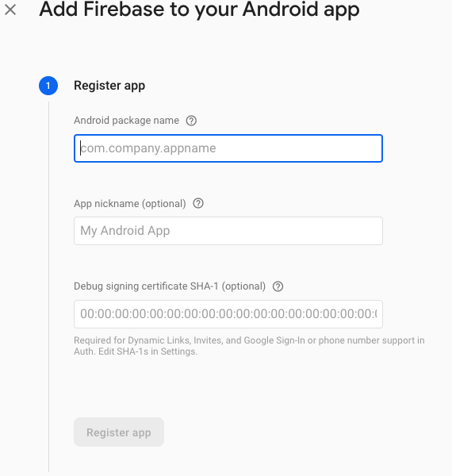Click the Debug signing certificate SHA-1 label
Image resolution: width=452 pixels, height=476 pixels.
tap(170, 286)
